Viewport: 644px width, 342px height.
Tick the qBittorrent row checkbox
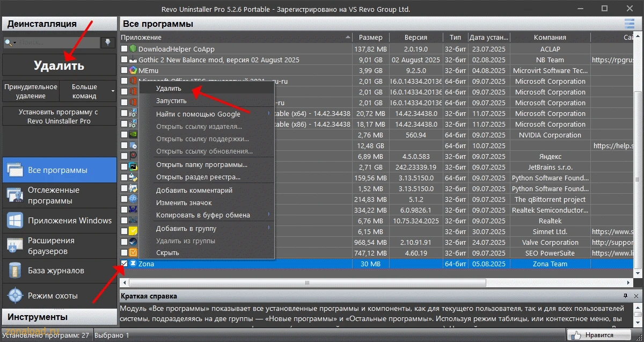tap(125, 199)
